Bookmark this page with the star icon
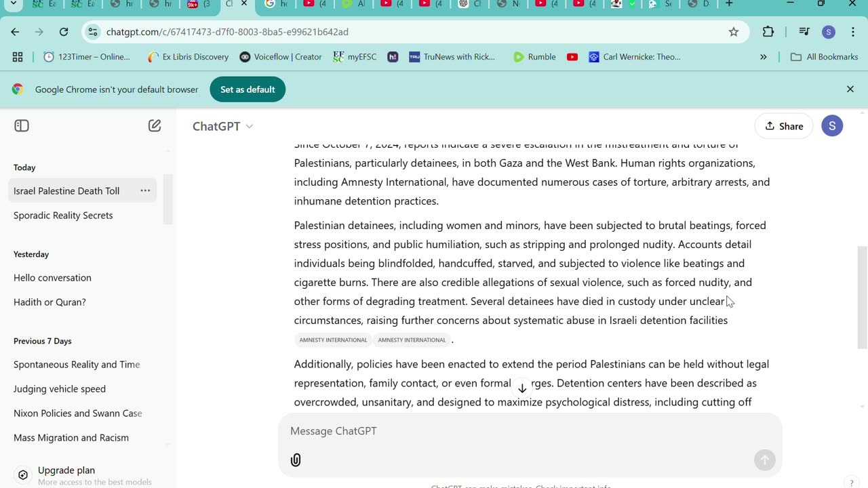This screenshot has height=488, width=868. tap(734, 32)
